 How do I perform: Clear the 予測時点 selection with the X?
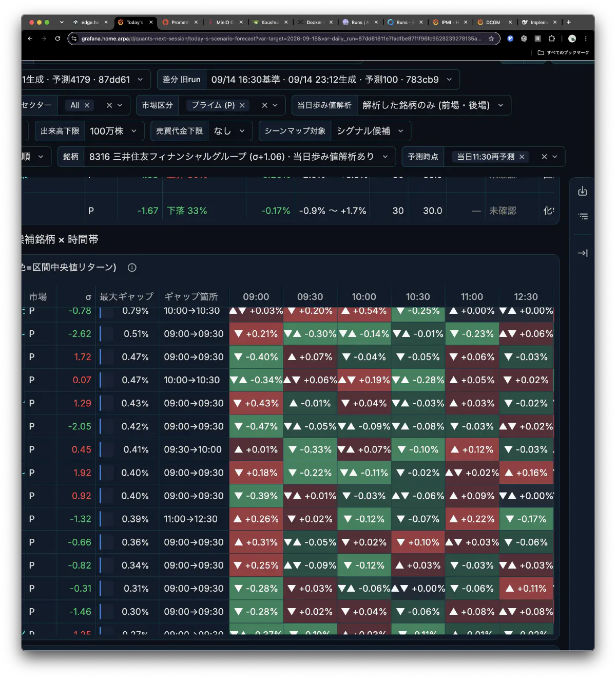[544, 157]
